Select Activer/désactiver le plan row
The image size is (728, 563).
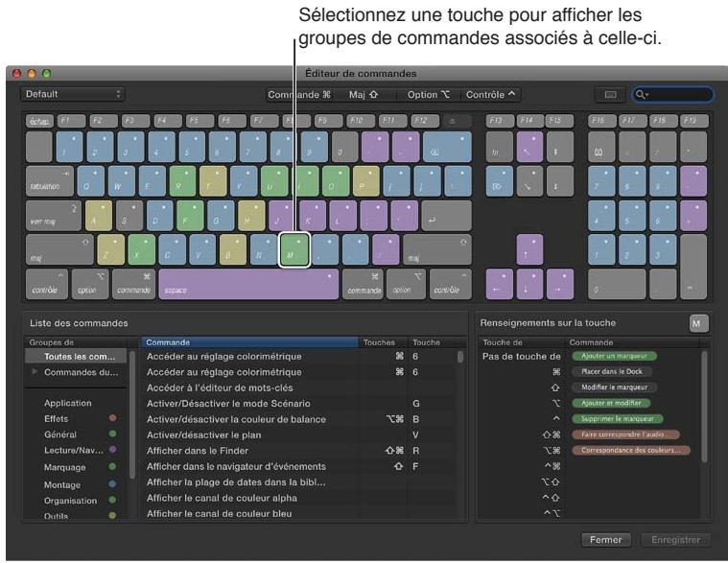click(x=297, y=434)
